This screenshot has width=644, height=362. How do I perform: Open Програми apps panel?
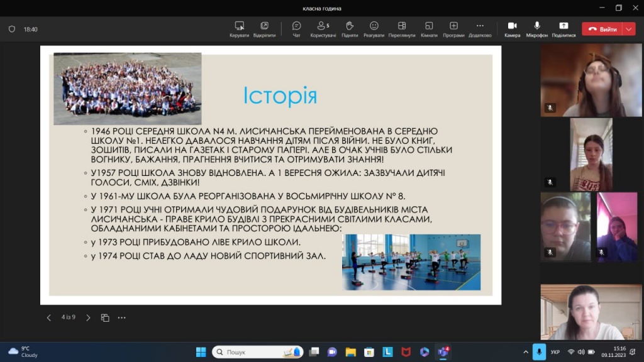point(453,29)
